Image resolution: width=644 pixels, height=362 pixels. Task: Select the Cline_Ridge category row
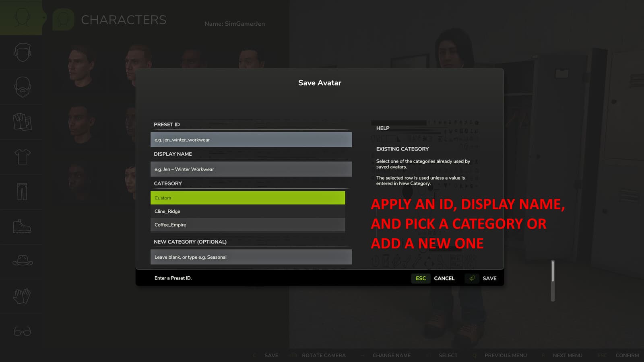(x=248, y=211)
